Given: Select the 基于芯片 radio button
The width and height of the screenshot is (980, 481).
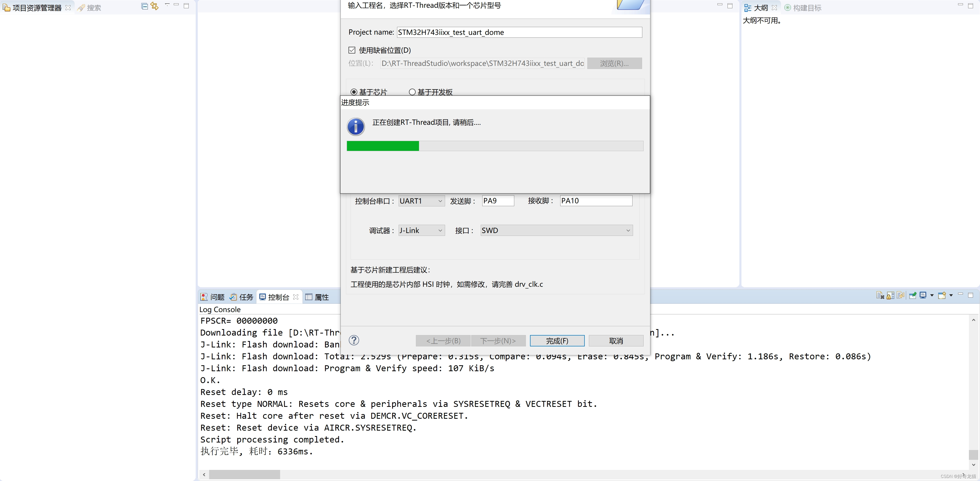Looking at the screenshot, I should click(x=354, y=92).
